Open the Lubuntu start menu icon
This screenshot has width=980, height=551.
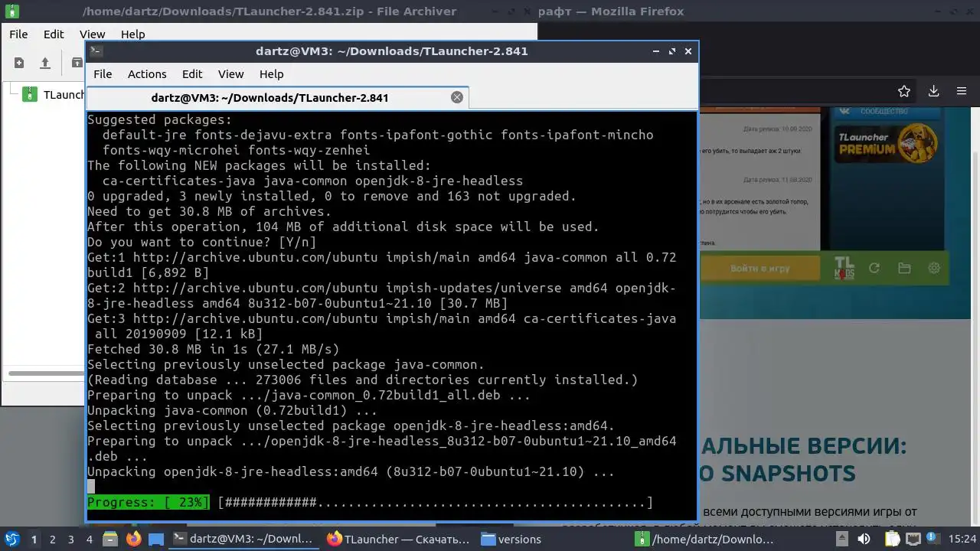pyautogui.click(x=12, y=539)
